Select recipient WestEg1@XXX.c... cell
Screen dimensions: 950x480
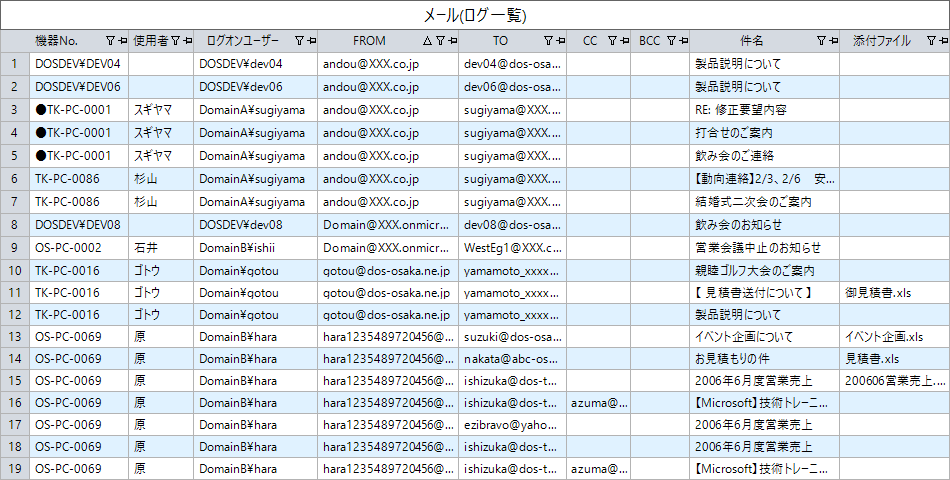coord(513,248)
